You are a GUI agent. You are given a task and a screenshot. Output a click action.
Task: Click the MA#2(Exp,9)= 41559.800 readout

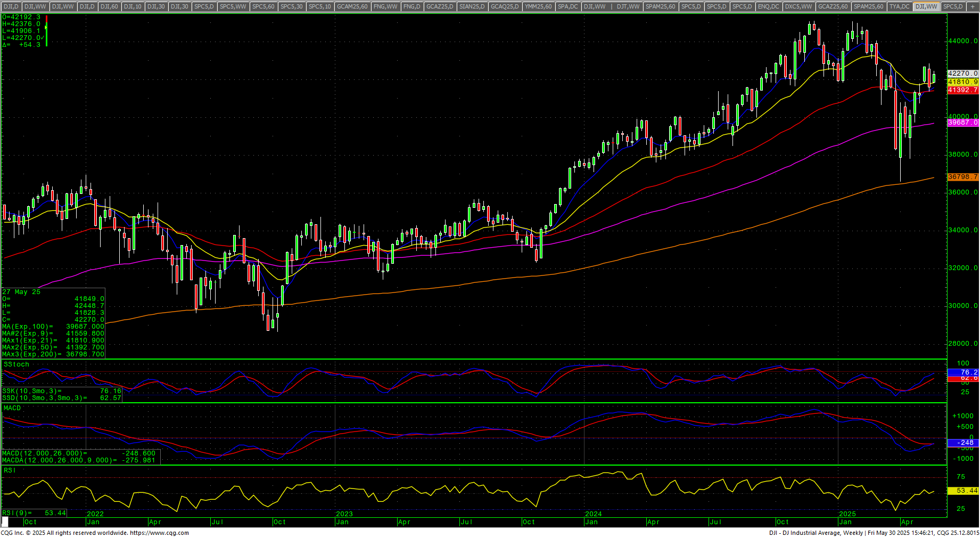click(x=53, y=333)
